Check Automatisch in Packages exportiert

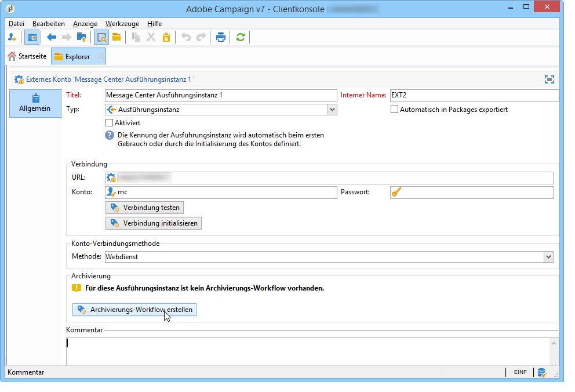click(x=394, y=109)
